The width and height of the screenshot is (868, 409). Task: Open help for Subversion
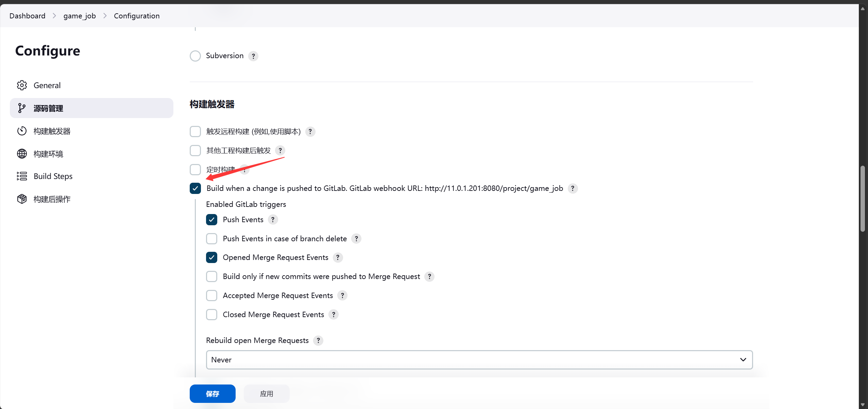click(253, 56)
